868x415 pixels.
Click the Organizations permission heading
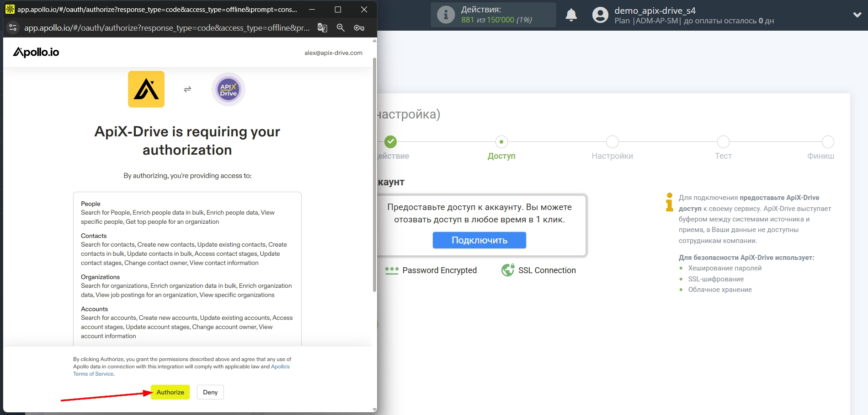[x=100, y=277]
